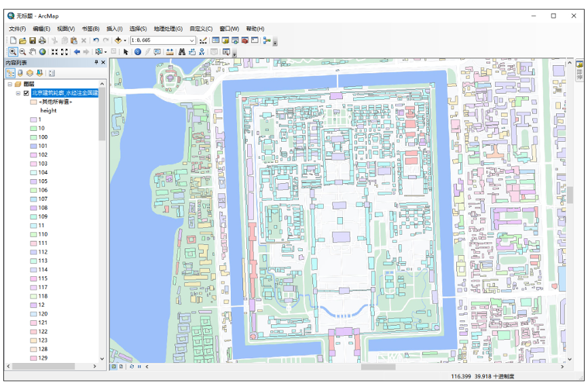Save the map document
The width and height of the screenshot is (588, 384).
[32, 40]
